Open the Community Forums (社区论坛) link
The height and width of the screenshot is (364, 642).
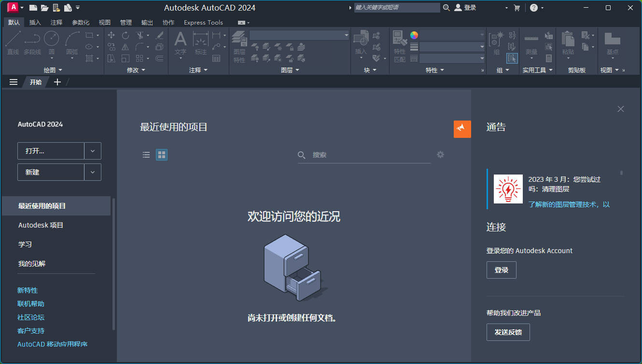31,317
